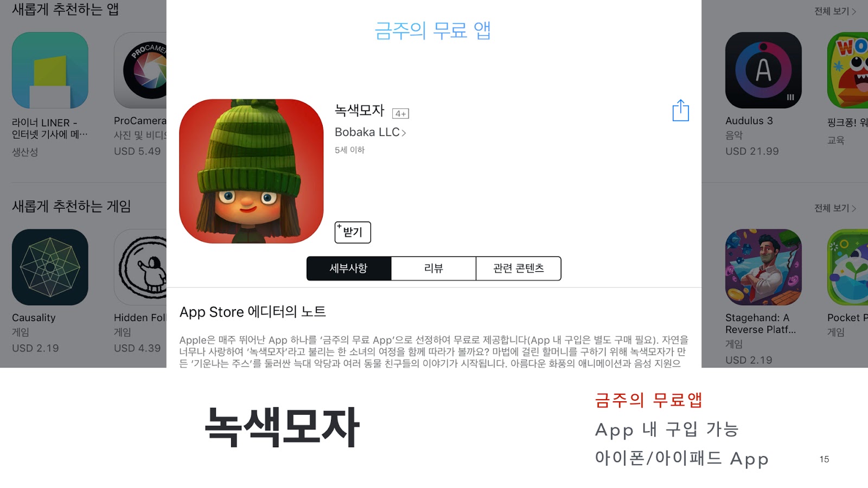
Task: Open the Audulus 3 title text
Action: point(749,121)
